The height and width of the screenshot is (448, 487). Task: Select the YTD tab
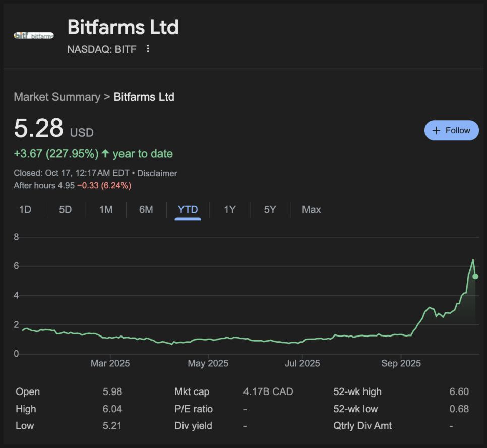coord(188,210)
